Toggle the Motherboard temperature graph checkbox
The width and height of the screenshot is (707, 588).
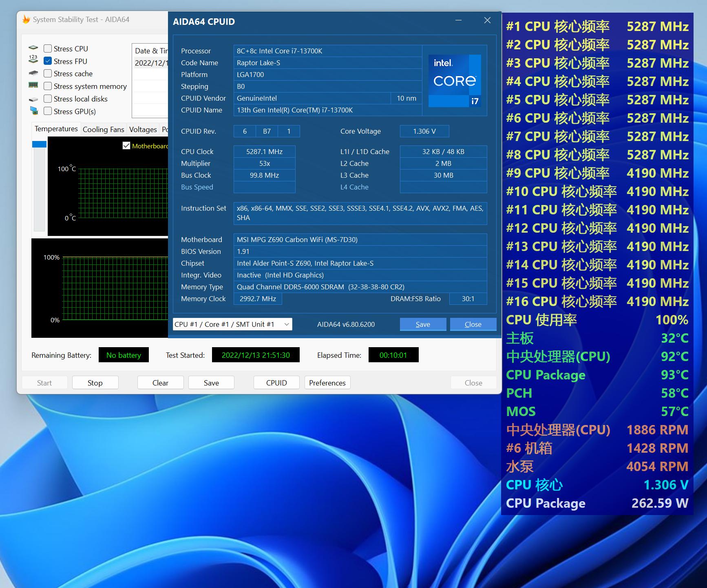pos(126,146)
